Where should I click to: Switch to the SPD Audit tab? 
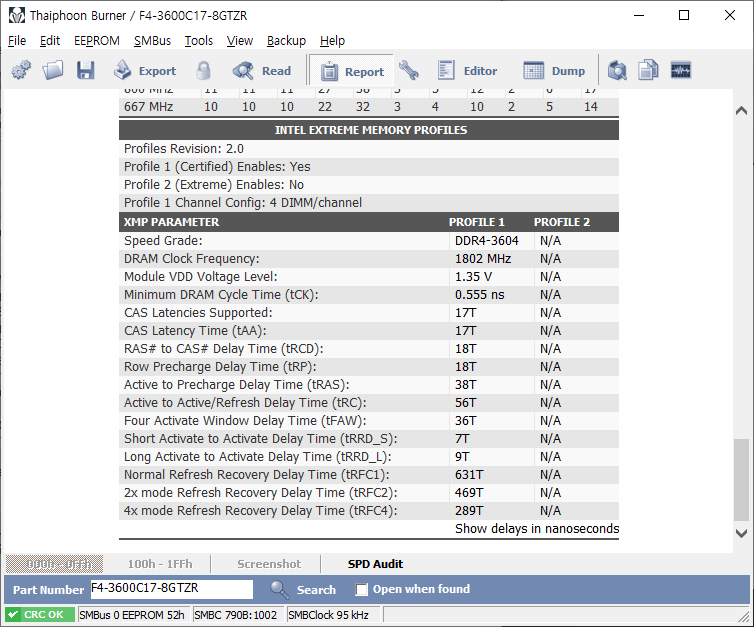tap(375, 564)
